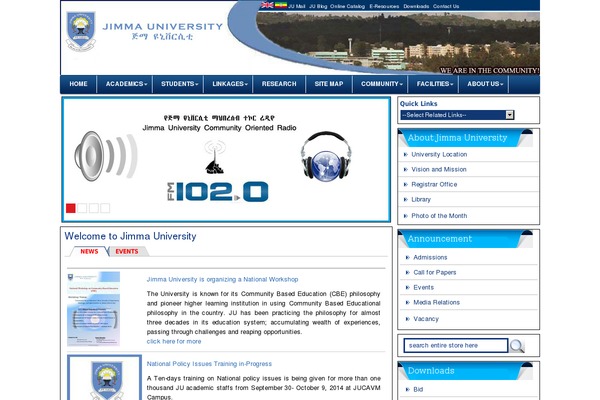The width and height of the screenshot is (600, 400).
Task: Expand the STUDENTS menu
Action: [179, 84]
